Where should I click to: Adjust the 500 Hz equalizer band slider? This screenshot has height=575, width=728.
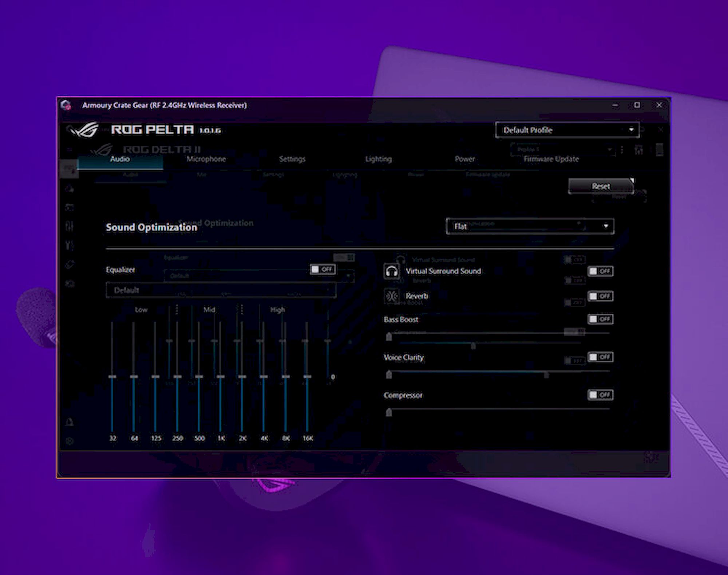coord(199,377)
